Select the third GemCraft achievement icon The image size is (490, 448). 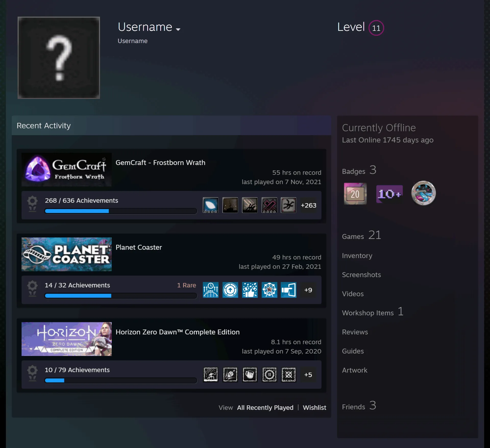pyautogui.click(x=250, y=205)
